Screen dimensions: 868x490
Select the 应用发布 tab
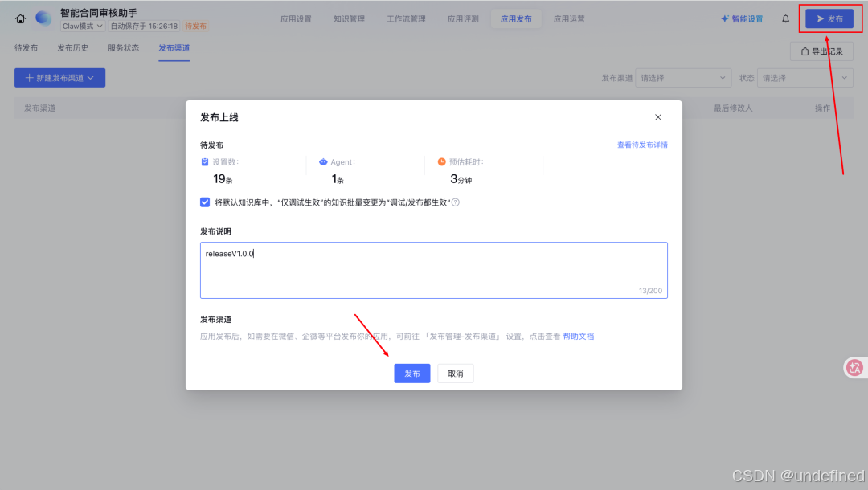516,18
